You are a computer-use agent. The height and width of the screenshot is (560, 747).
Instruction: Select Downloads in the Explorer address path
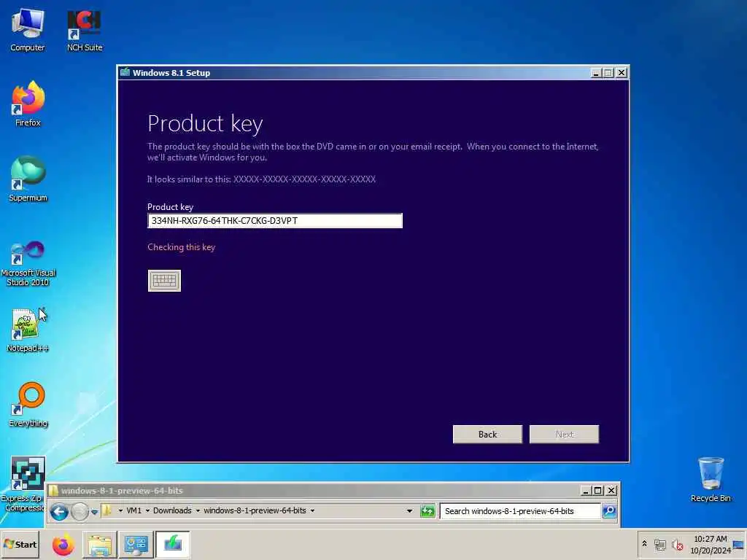172,510
